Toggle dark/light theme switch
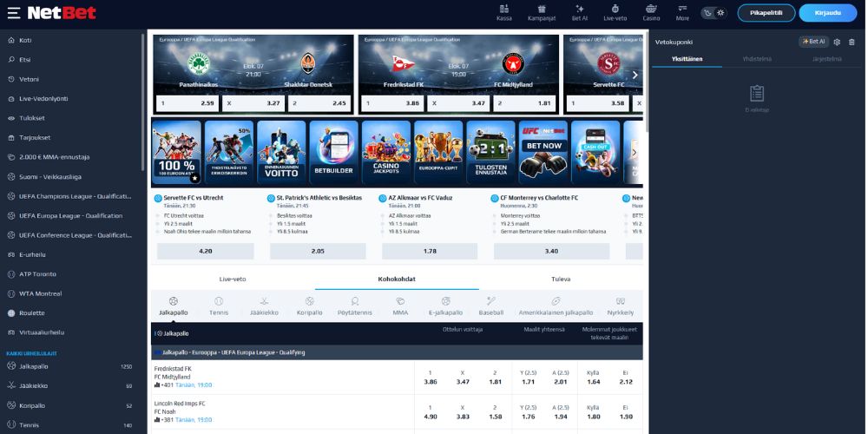 [x=713, y=13]
